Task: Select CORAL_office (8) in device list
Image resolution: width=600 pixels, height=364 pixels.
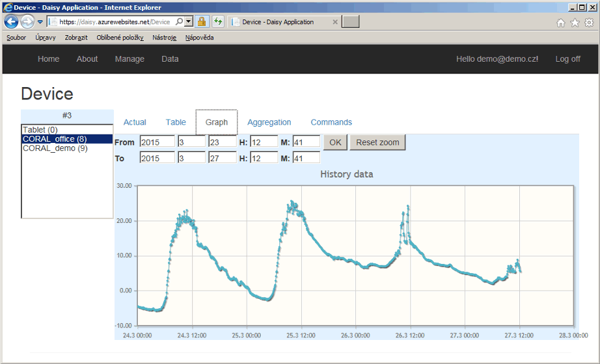Action: point(67,139)
